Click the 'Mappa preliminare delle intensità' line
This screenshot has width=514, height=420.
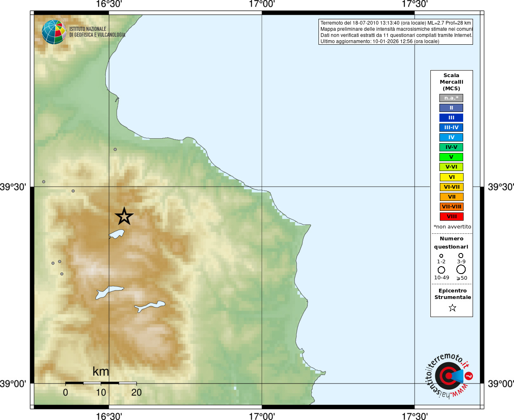point(396,29)
